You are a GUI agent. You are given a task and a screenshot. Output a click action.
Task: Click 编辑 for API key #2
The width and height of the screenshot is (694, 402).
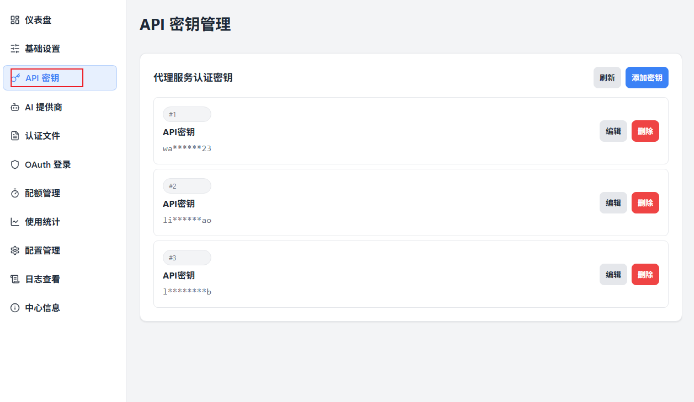coord(613,203)
